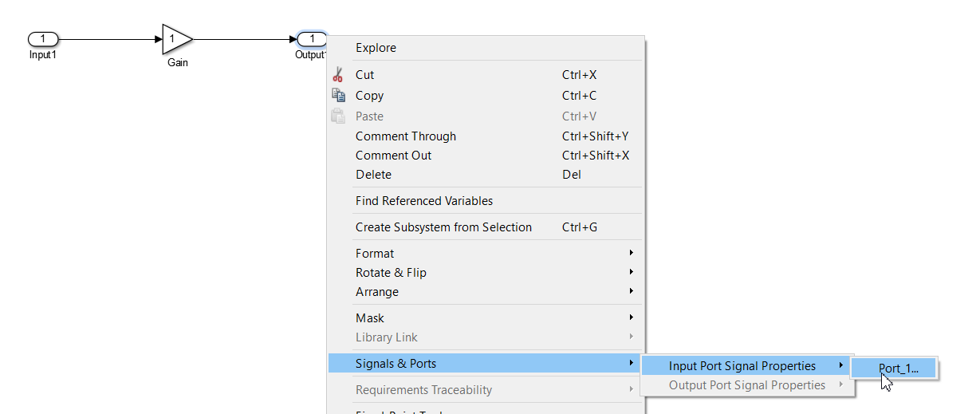This screenshot has height=414, width=980.
Task: Open Find Referenced Variables
Action: tap(424, 201)
